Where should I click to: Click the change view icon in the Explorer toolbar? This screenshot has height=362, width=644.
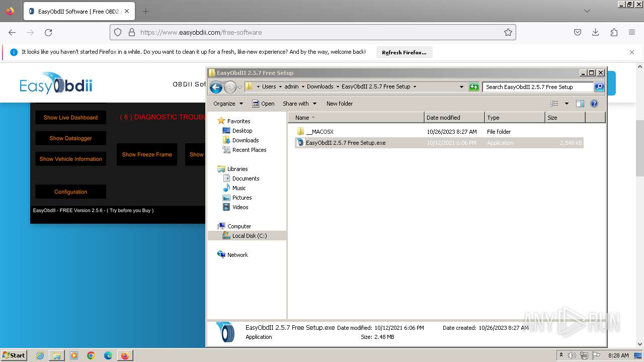[554, 104]
